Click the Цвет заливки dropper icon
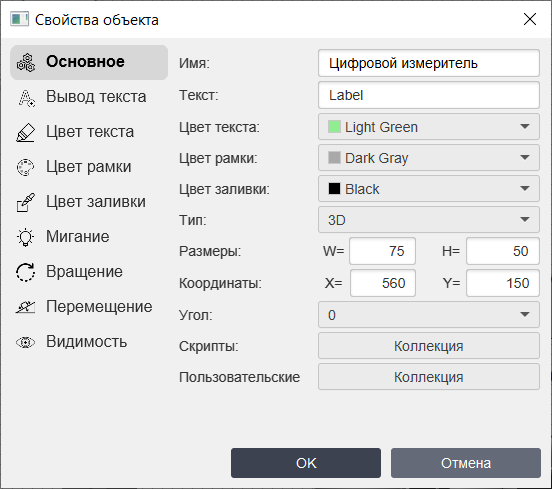The width and height of the screenshot is (552, 489). [26, 202]
